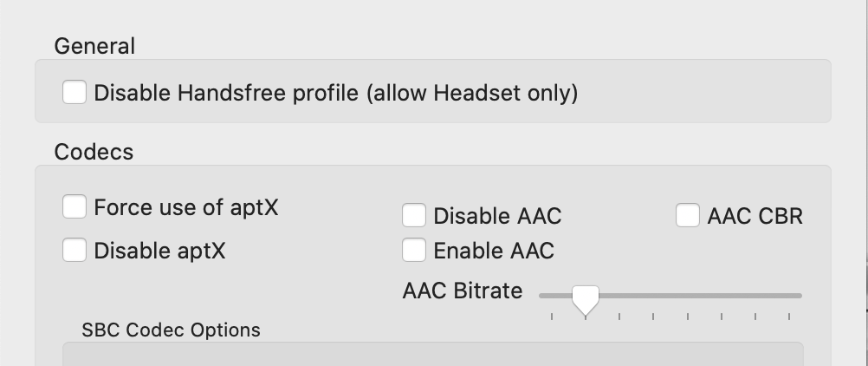This screenshot has width=868, height=366.
Task: Click the 'SBC Codec Options' heading
Action: click(171, 330)
